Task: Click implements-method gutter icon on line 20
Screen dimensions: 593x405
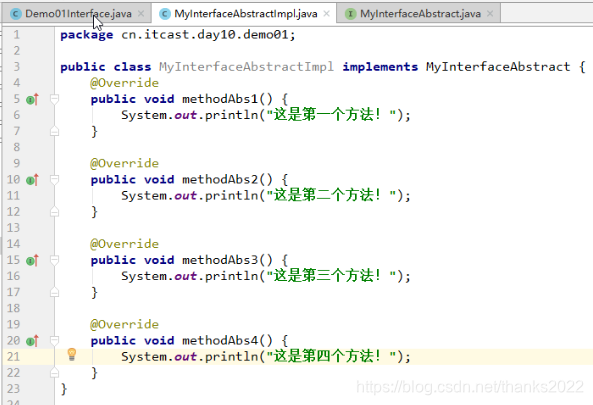Action: [32, 341]
